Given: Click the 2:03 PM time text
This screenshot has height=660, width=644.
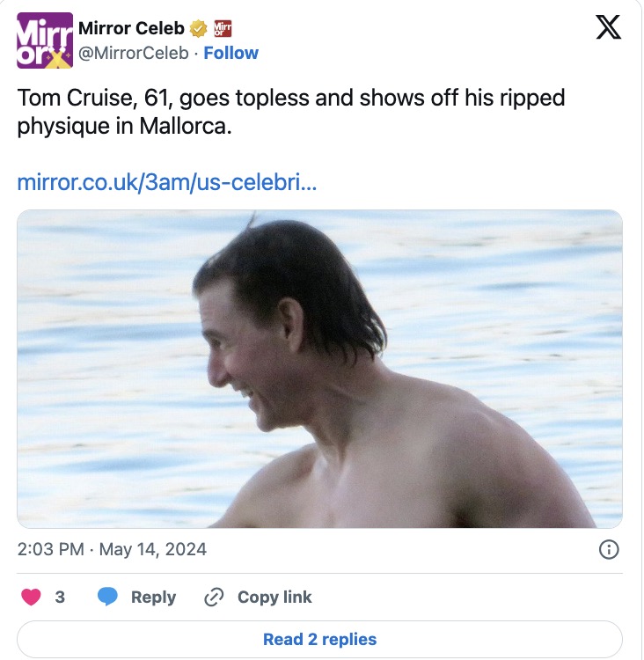Looking at the screenshot, I should point(50,550).
